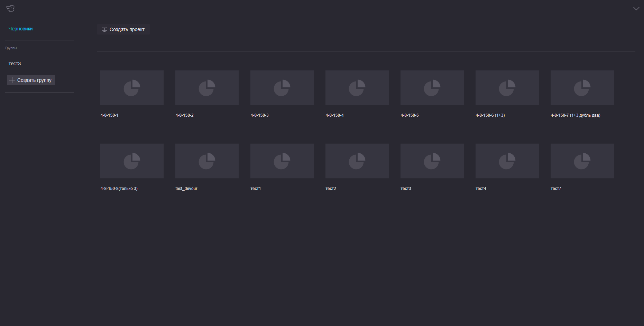Click the тест1 name label
644x326 pixels.
point(256,189)
